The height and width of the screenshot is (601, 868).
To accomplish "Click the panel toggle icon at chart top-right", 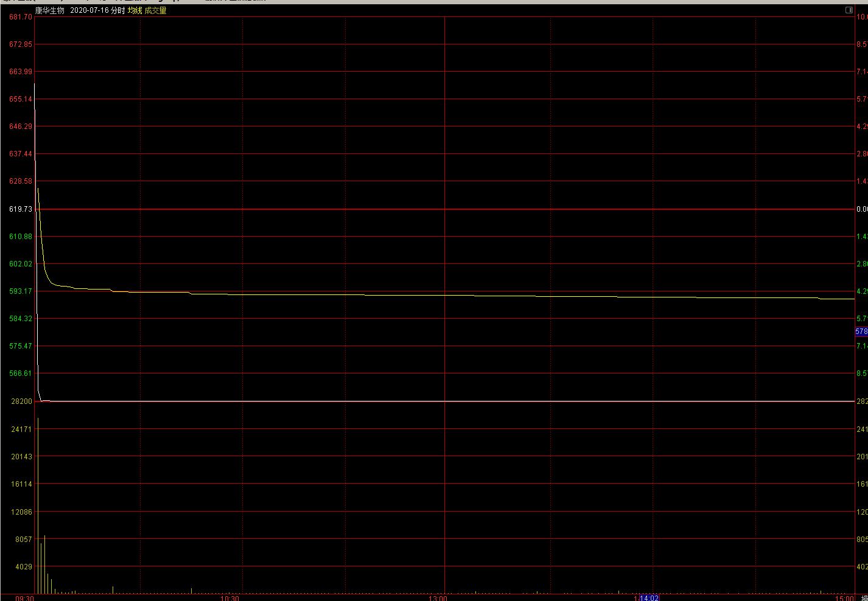I will pos(849,10).
